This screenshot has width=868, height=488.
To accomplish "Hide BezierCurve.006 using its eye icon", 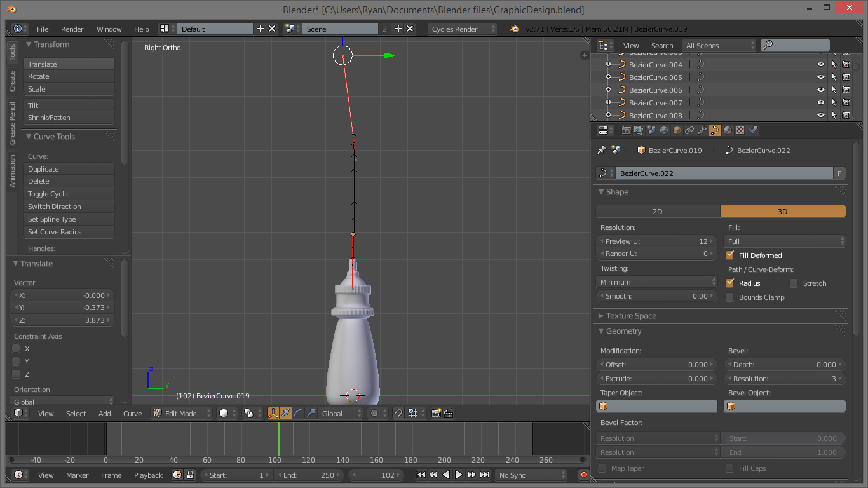I will click(x=821, y=90).
